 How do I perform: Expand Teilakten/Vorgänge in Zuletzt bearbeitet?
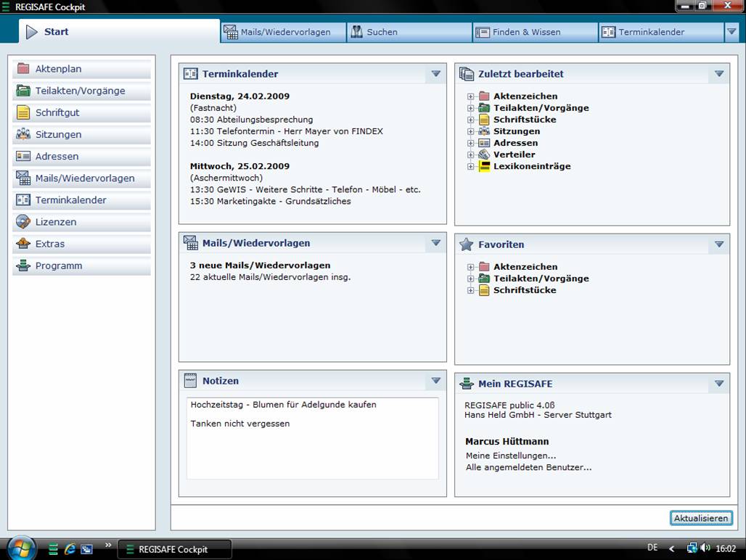tap(470, 108)
